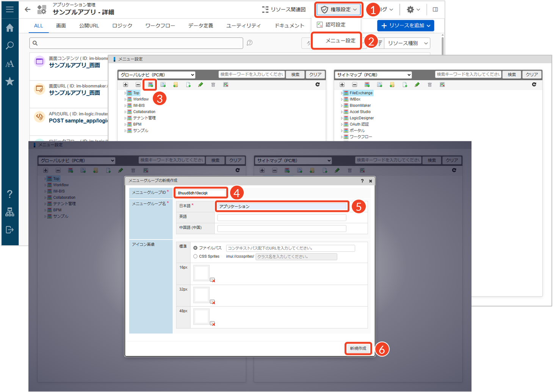The height and width of the screenshot is (392, 553).
Task: Open the リソース関連図 link
Action: pos(284,9)
